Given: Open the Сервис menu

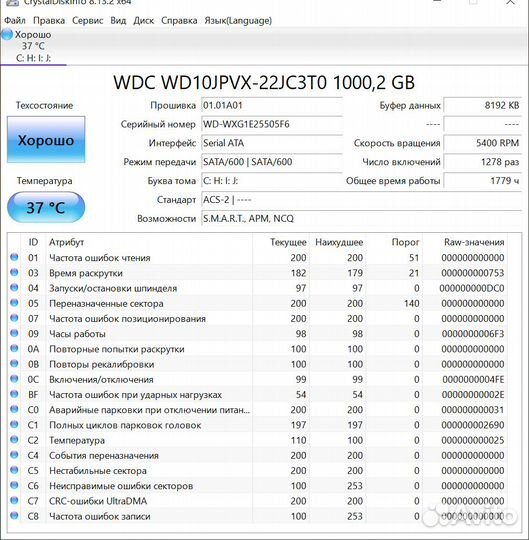Looking at the screenshot, I should 87,21.
